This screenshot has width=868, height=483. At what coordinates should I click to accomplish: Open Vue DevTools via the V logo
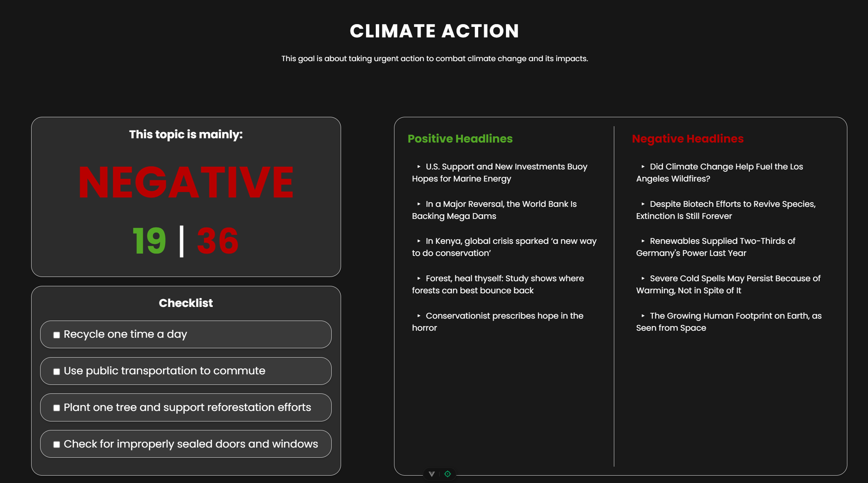[431, 474]
